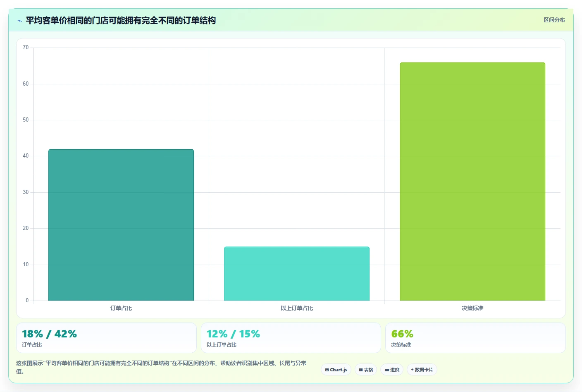Click the 数据卡片 chip
582x392 pixels.
[x=422, y=370]
